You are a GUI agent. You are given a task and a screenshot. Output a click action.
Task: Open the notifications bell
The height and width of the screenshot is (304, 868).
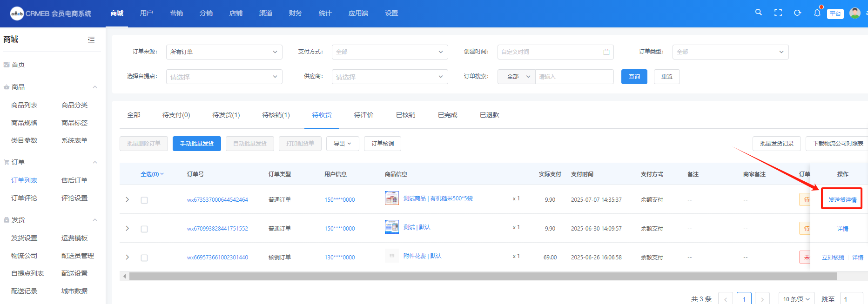817,13
